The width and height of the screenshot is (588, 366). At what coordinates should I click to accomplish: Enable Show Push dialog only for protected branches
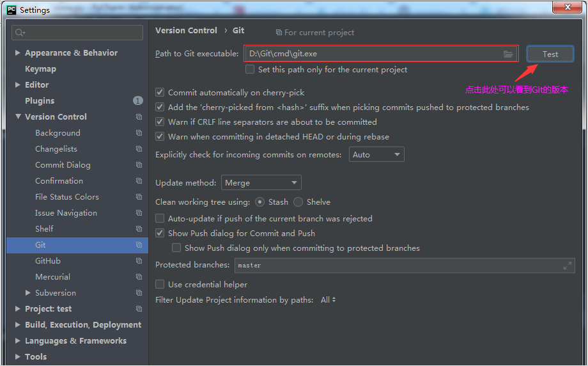pyautogui.click(x=176, y=248)
